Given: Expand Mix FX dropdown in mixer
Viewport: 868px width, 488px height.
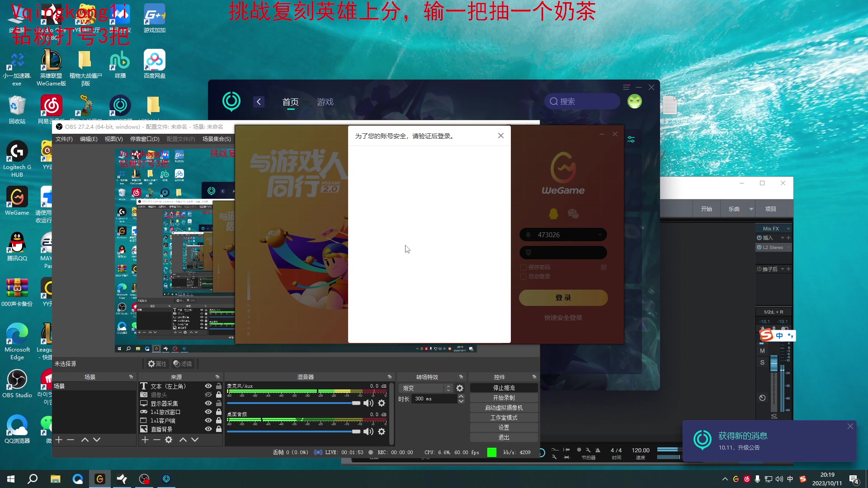Looking at the screenshot, I should (x=788, y=229).
